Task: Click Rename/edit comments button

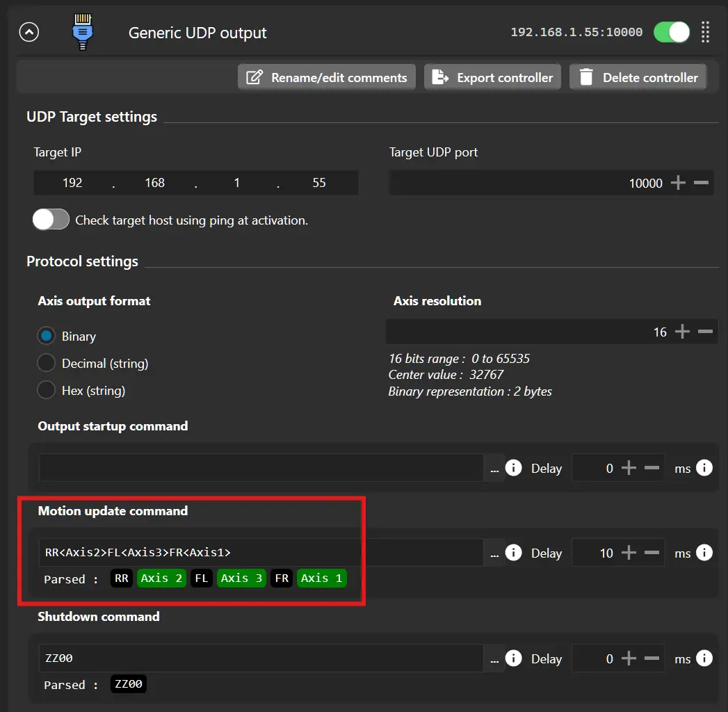Action: coord(326,77)
